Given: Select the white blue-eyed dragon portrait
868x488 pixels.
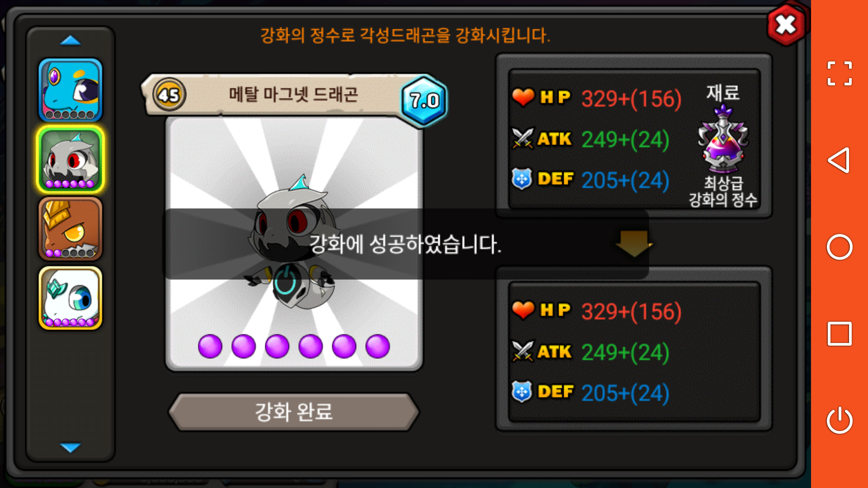Looking at the screenshot, I should (x=71, y=298).
